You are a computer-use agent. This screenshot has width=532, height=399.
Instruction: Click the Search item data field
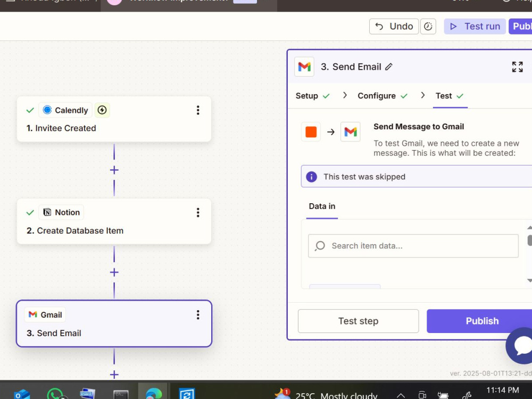tap(413, 246)
